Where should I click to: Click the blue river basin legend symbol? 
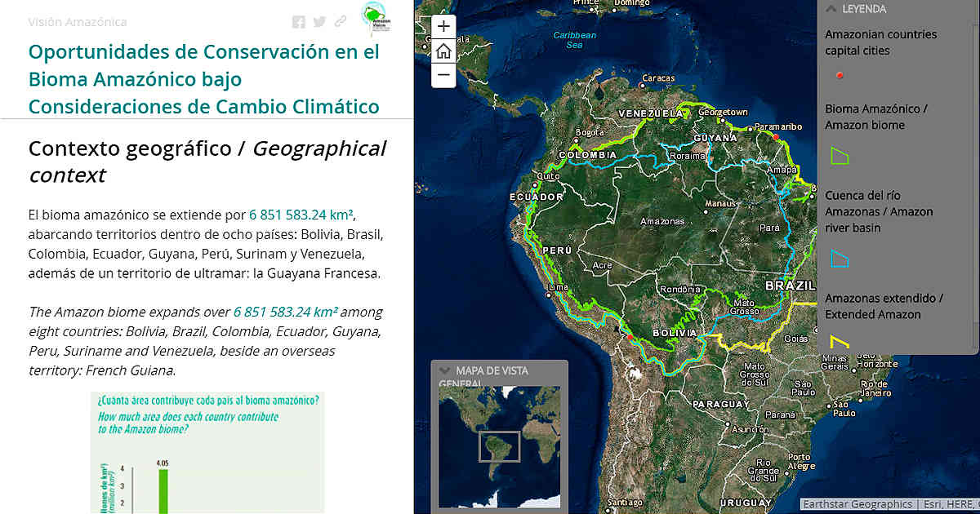pos(840,259)
